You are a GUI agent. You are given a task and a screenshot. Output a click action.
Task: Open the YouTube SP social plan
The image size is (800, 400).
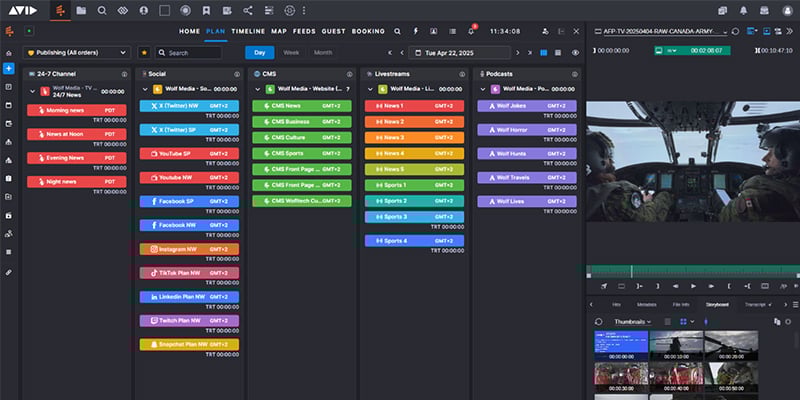coord(189,154)
